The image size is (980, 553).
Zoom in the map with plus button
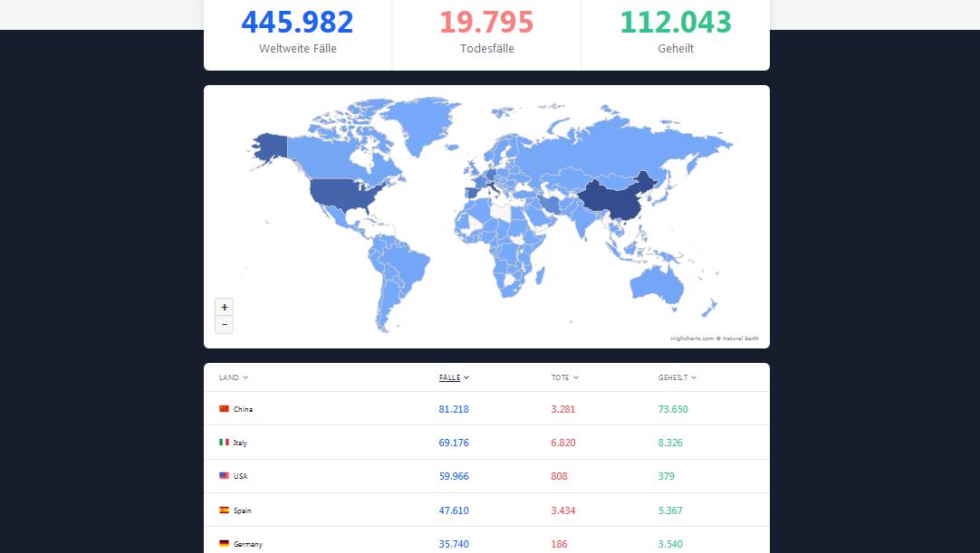225,308
